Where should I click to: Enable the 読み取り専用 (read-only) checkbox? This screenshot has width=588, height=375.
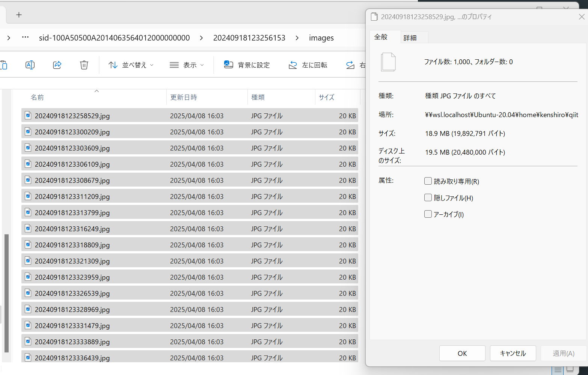pos(428,181)
